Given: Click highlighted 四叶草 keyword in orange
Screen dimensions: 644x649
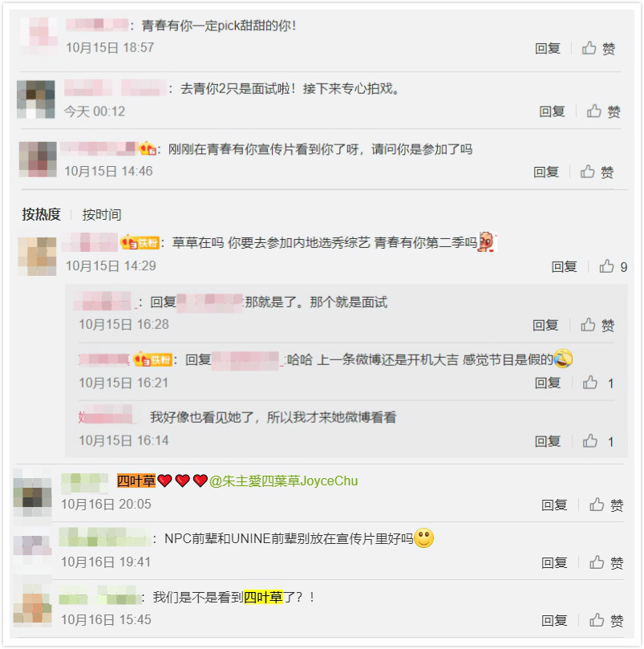Looking at the screenshot, I should pos(136,481).
